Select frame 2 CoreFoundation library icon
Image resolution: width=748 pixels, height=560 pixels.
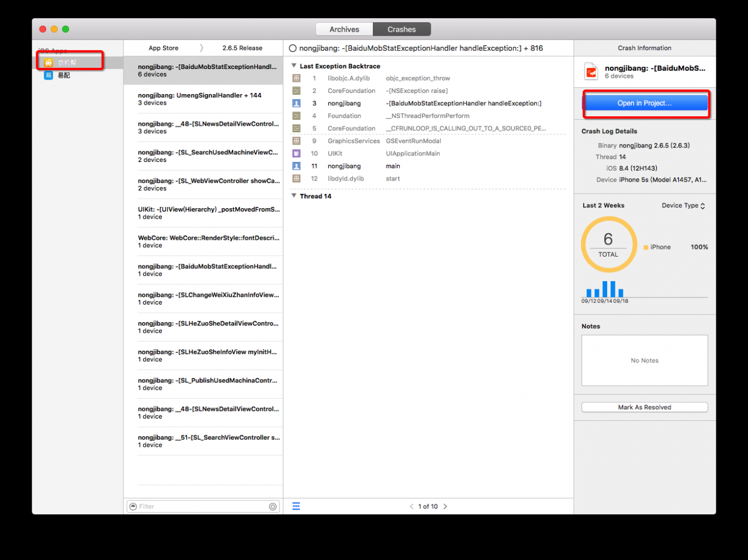click(296, 91)
